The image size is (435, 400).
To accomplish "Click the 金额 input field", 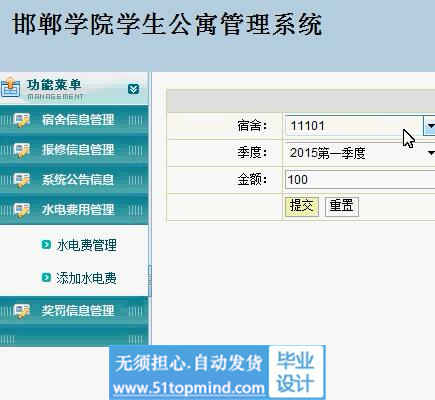I will pos(360,180).
